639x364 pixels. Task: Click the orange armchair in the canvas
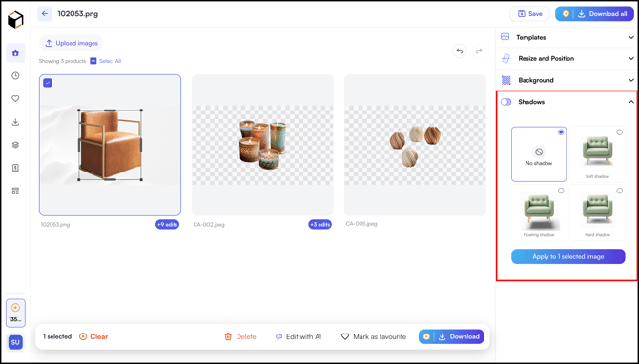coord(110,145)
